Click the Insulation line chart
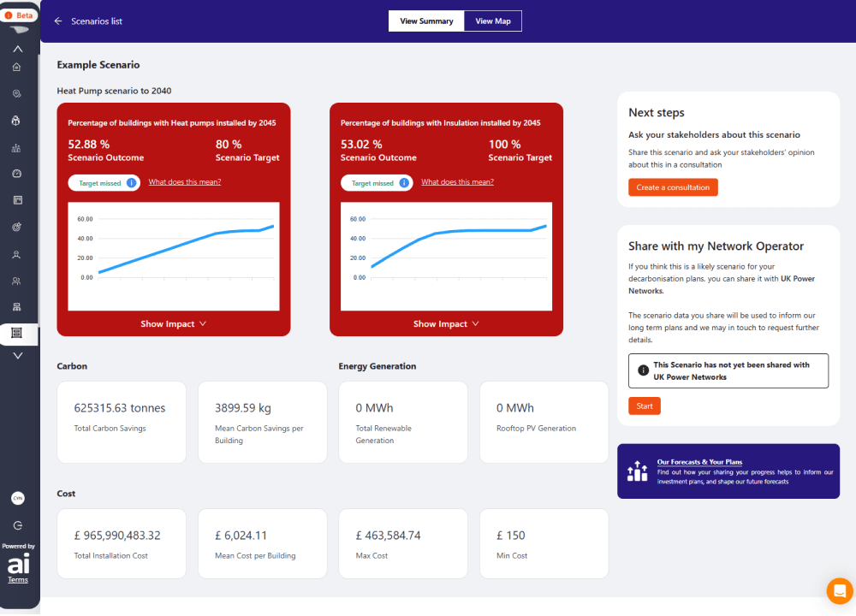 click(x=446, y=257)
